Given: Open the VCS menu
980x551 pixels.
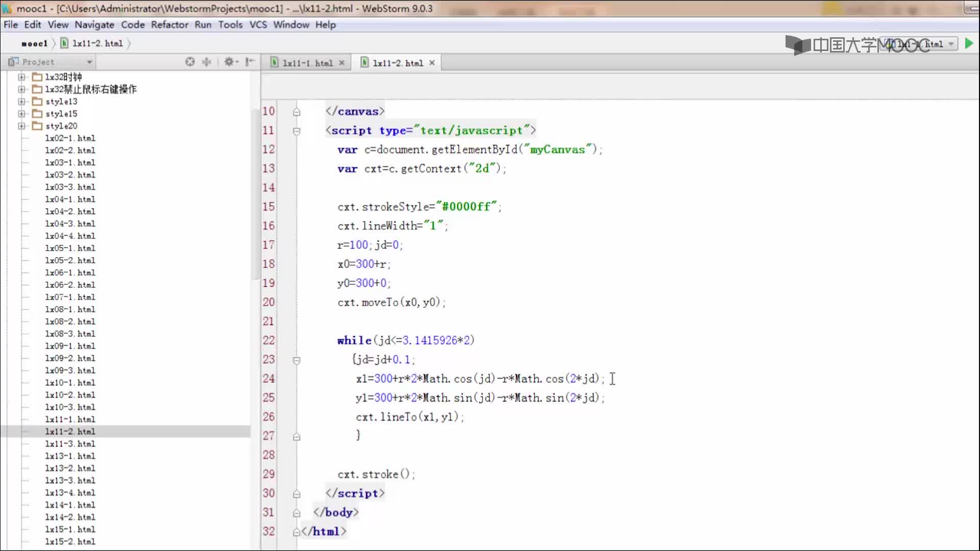Looking at the screenshot, I should point(258,24).
